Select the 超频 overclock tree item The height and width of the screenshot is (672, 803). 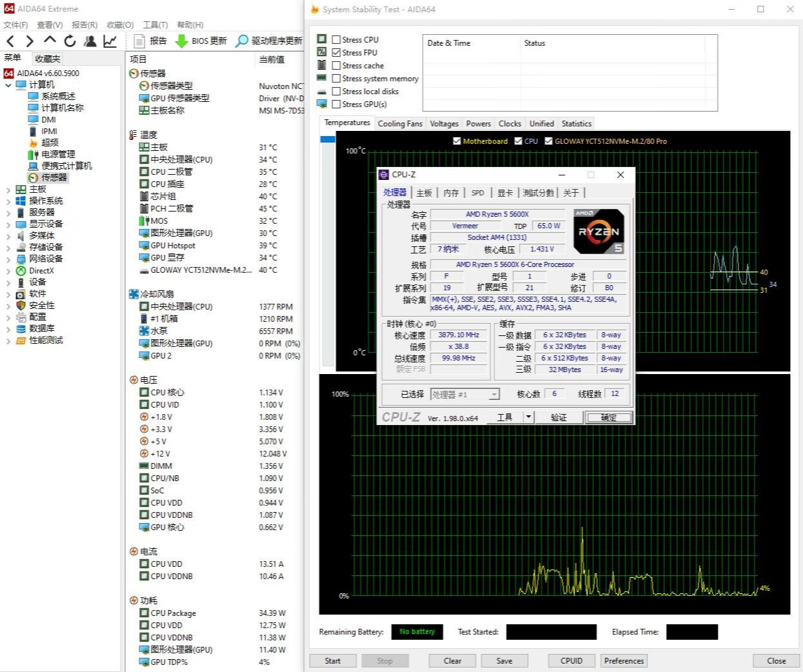(50, 143)
